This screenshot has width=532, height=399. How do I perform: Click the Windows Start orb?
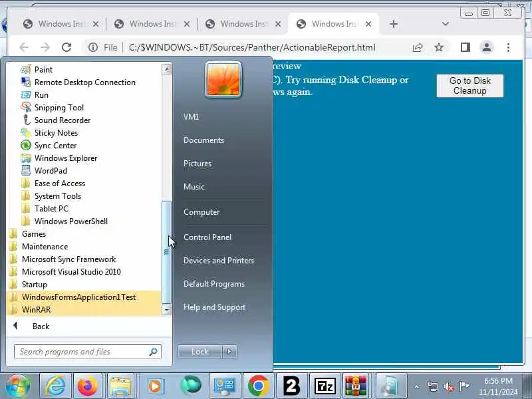(18, 386)
